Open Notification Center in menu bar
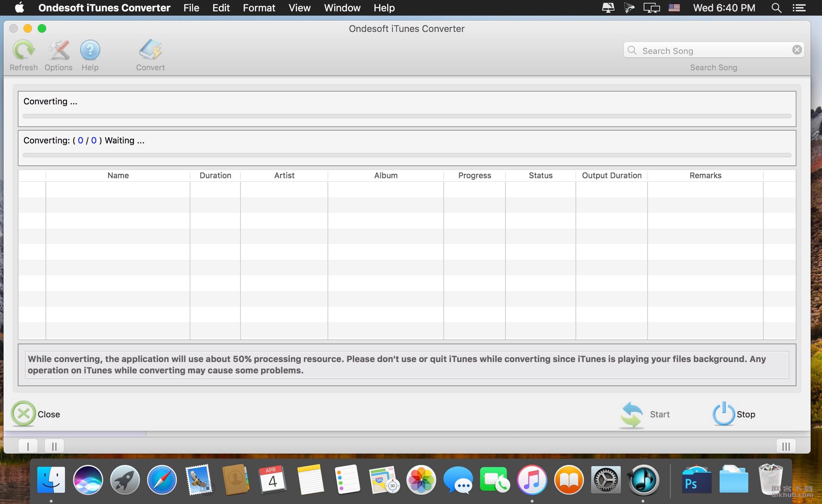The height and width of the screenshot is (504, 822). click(799, 8)
